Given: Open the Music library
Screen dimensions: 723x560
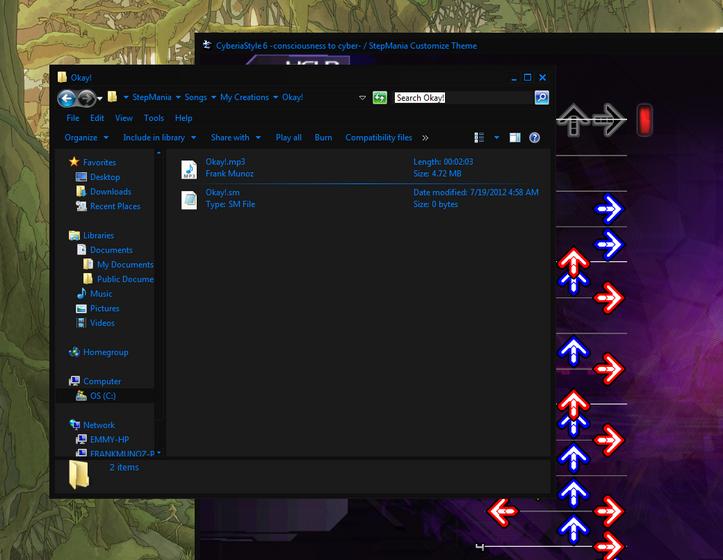Looking at the screenshot, I should pyautogui.click(x=101, y=294).
